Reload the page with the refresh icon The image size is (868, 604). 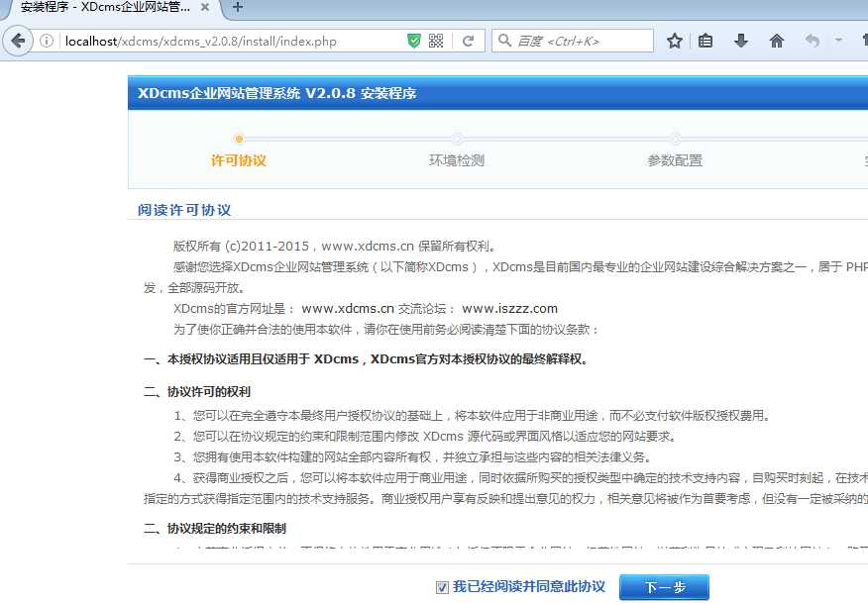468,41
